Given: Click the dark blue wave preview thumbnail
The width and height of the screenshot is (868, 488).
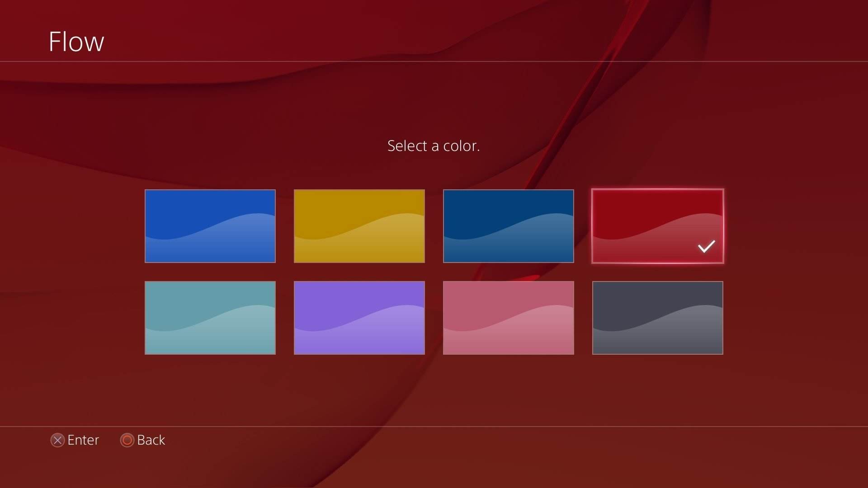Looking at the screenshot, I should pos(508,226).
